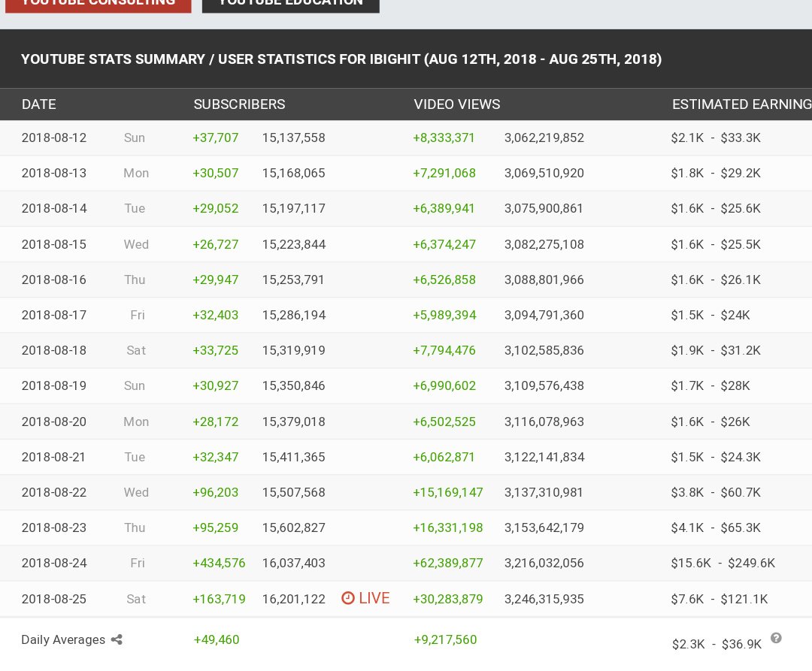Image resolution: width=812 pixels, height=671 pixels.
Task: Click the earnings $1.6K - $26K
Action: [x=710, y=422]
